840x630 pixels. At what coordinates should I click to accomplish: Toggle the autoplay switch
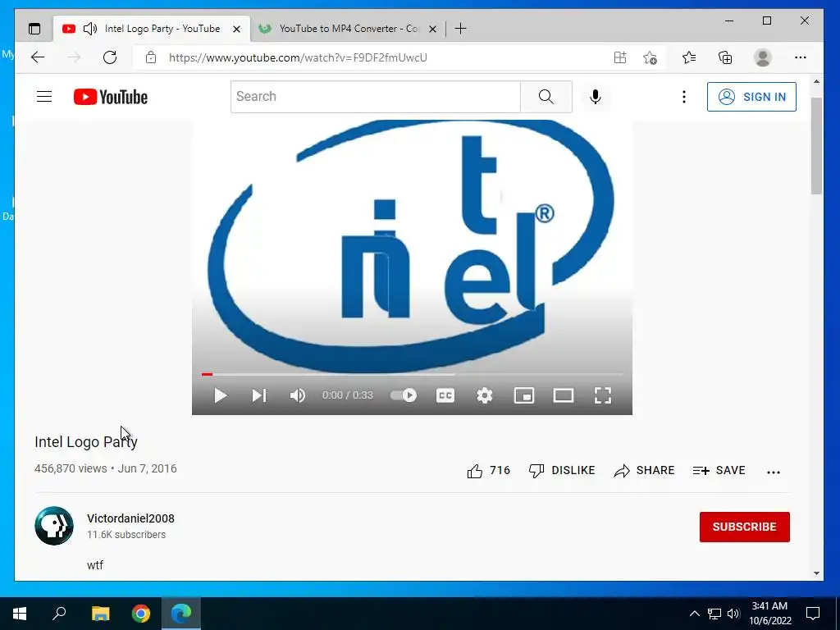[x=404, y=395]
